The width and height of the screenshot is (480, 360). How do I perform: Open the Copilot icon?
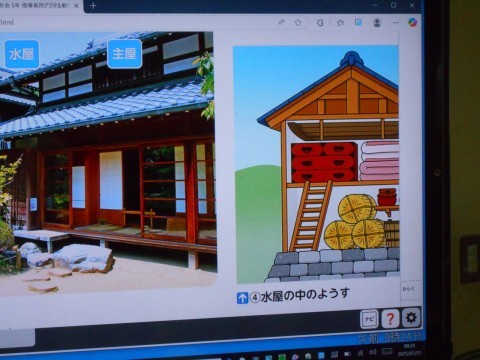(x=413, y=22)
